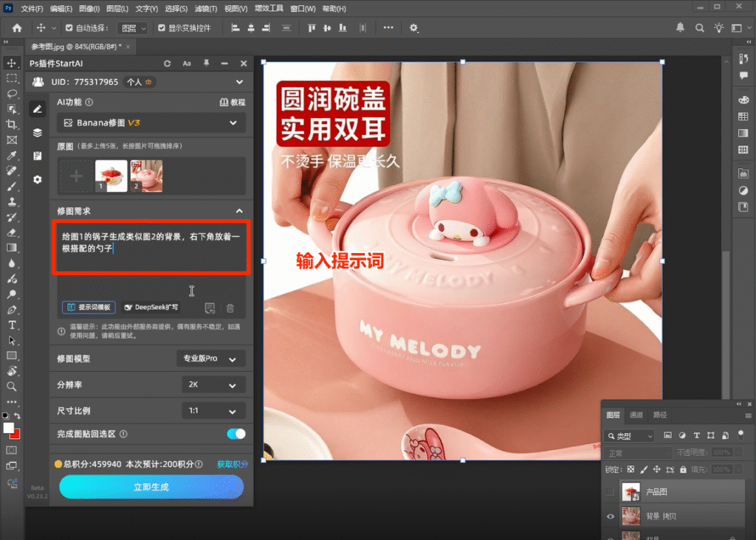Select the Rectangular Marquee tool
This screenshot has height=540, width=756.
click(12, 78)
